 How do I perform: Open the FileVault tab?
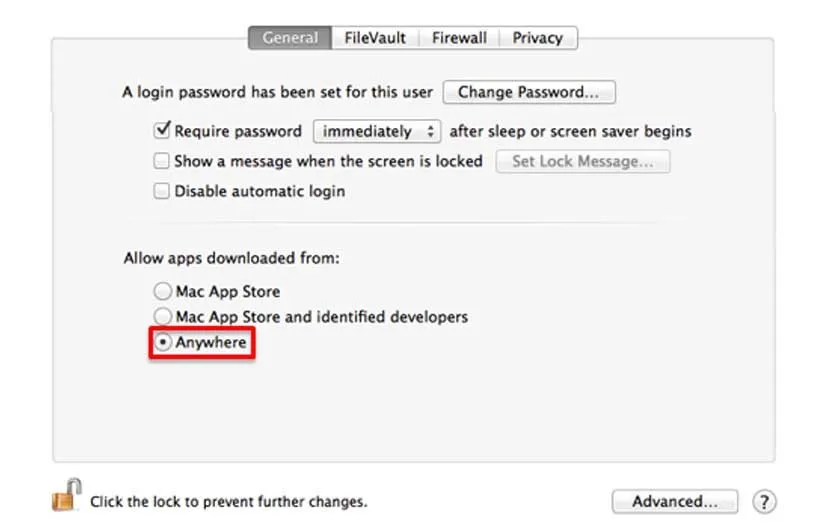(375, 38)
